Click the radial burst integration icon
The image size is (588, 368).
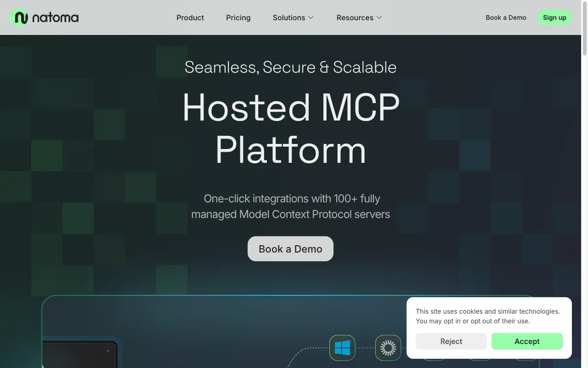[x=388, y=348]
